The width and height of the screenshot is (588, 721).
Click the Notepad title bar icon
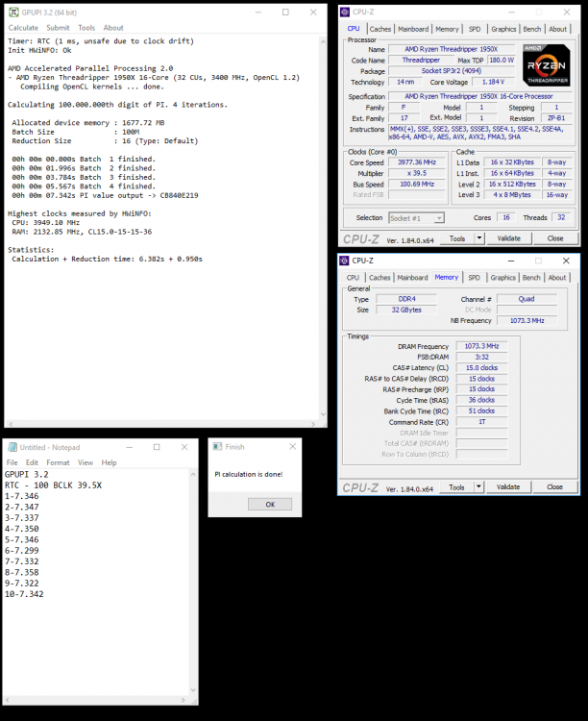point(12,447)
